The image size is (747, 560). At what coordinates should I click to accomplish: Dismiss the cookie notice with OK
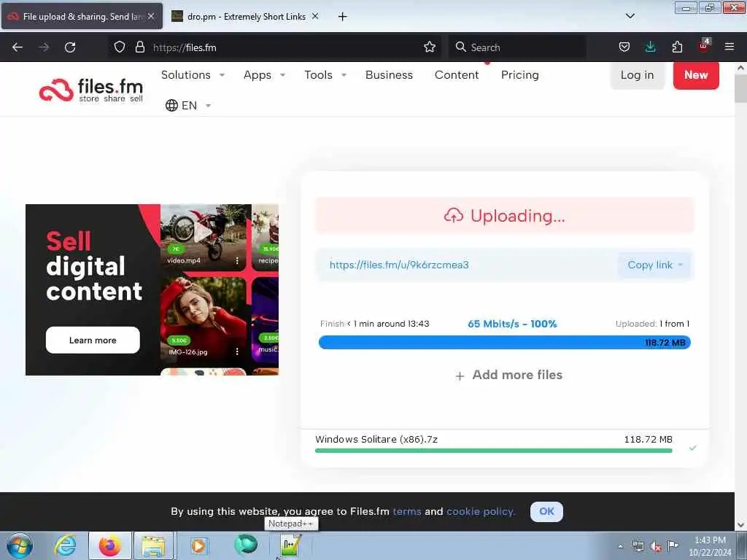[546, 511]
